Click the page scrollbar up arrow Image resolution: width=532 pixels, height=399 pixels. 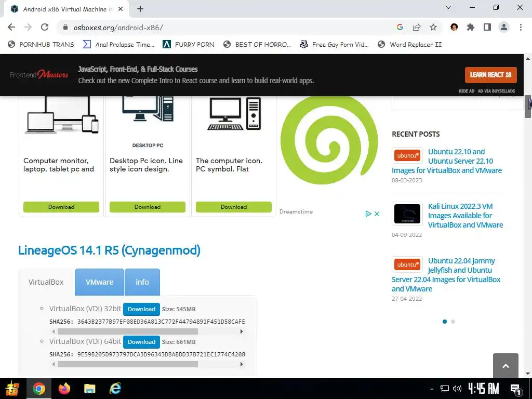point(528,58)
